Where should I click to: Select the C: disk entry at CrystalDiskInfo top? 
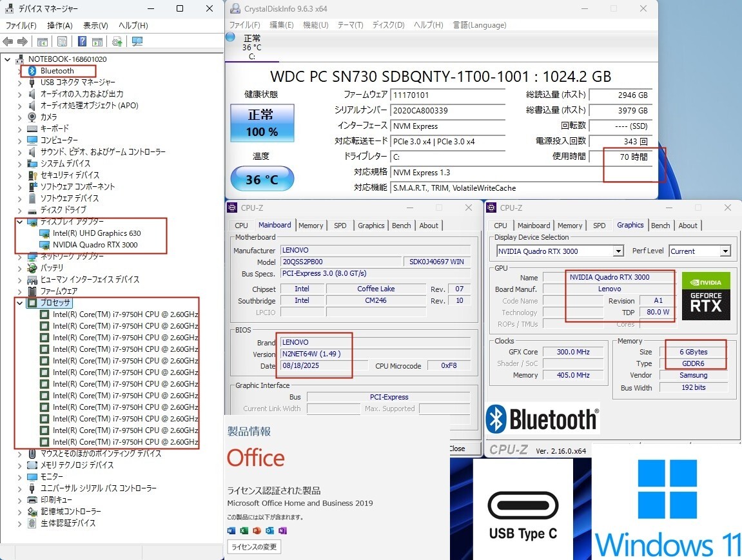pos(252,47)
